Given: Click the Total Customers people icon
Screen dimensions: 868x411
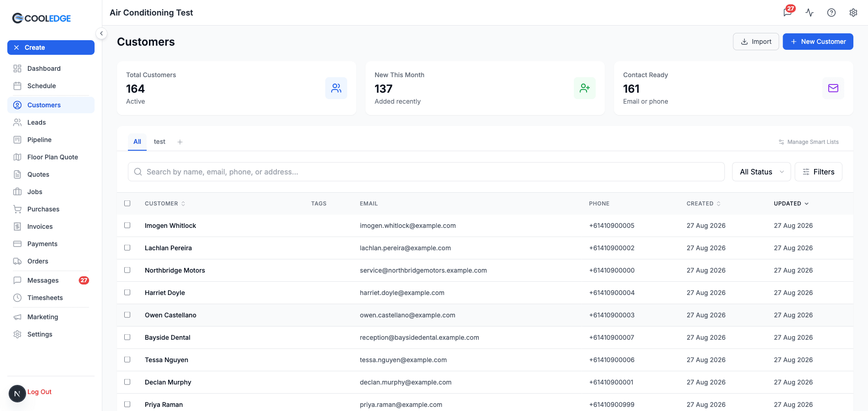Looking at the screenshot, I should pyautogui.click(x=336, y=88).
